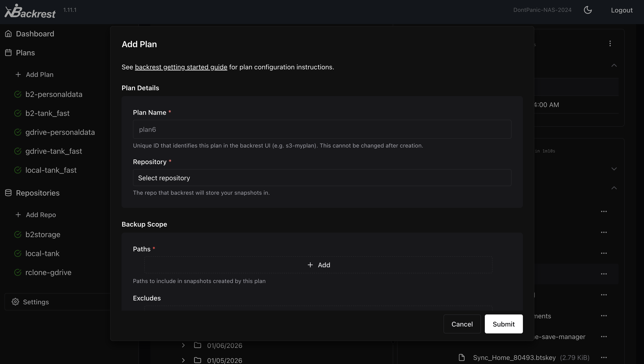Screen dimensions: 644x364
Task: Cancel the Add Plan dialog
Action: click(x=462, y=324)
